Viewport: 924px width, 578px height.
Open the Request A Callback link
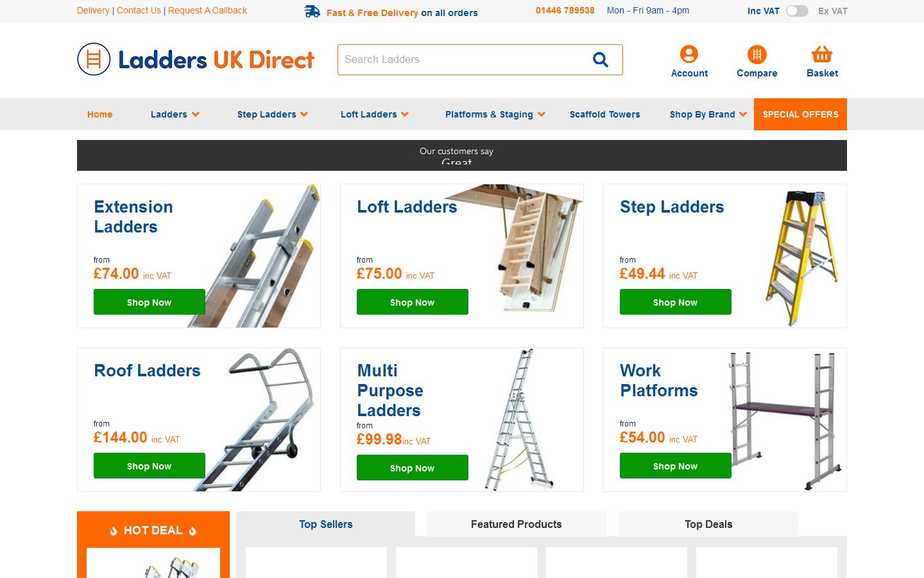click(x=207, y=10)
